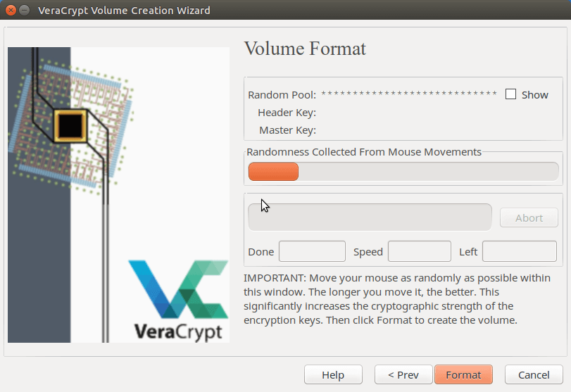Click the Speed value field
This screenshot has height=392, width=571.
pyautogui.click(x=419, y=251)
